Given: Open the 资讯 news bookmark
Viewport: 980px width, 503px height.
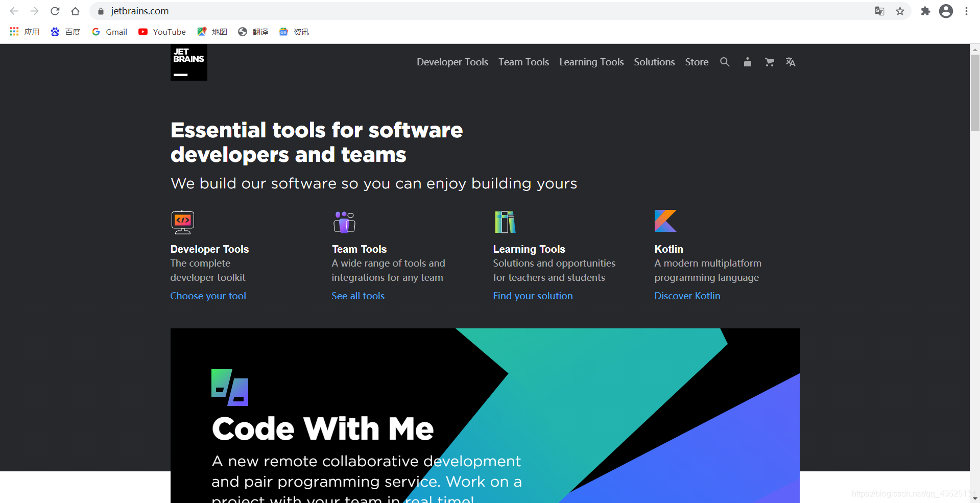Looking at the screenshot, I should (x=294, y=32).
